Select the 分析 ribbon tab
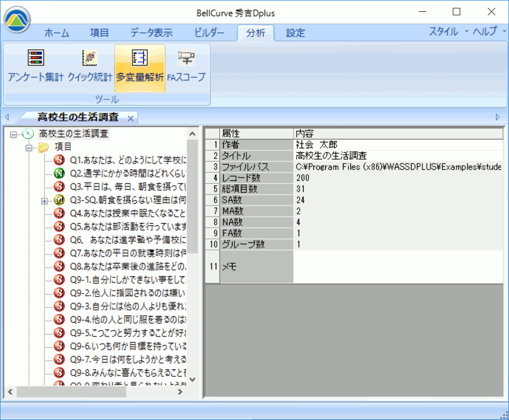 (255, 33)
